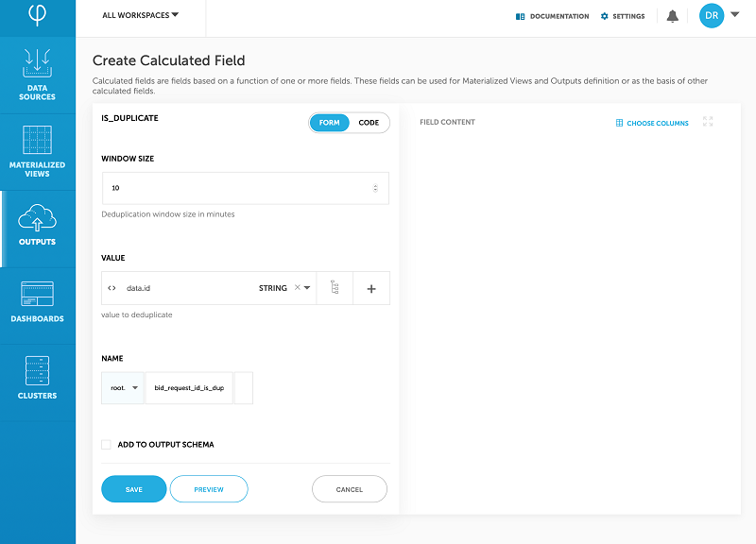Screen dimensions: 756x544
Task: Open the platform logo in top-left corner
Action: (38, 15)
